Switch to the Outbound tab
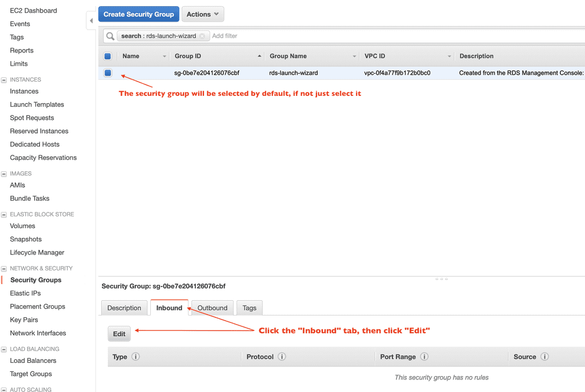Screen dimensions: 585x392 212,308
